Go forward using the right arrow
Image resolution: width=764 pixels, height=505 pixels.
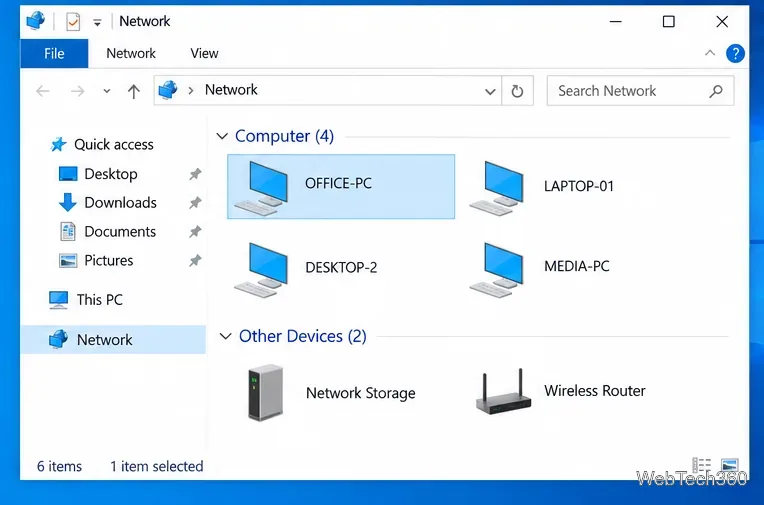[77, 91]
